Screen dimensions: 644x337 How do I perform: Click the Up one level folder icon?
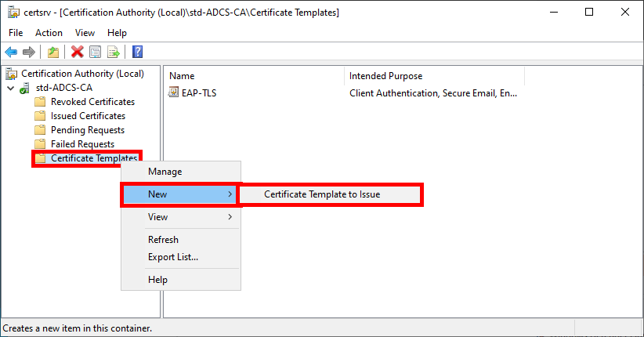(53, 52)
